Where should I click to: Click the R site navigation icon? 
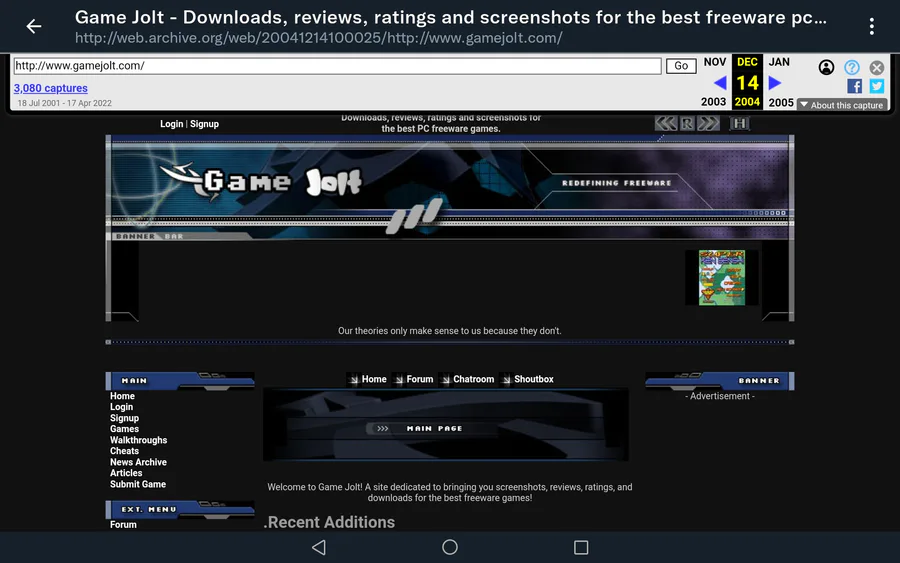[687, 123]
